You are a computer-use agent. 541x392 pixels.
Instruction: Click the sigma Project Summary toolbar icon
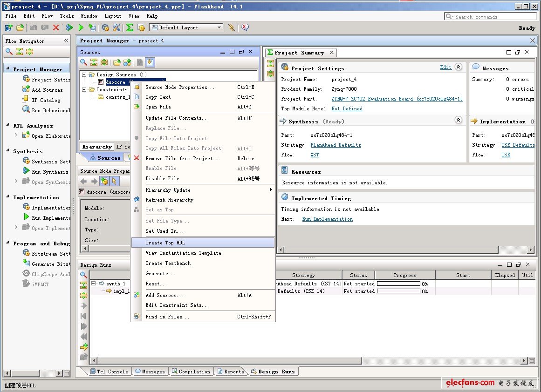pos(130,28)
